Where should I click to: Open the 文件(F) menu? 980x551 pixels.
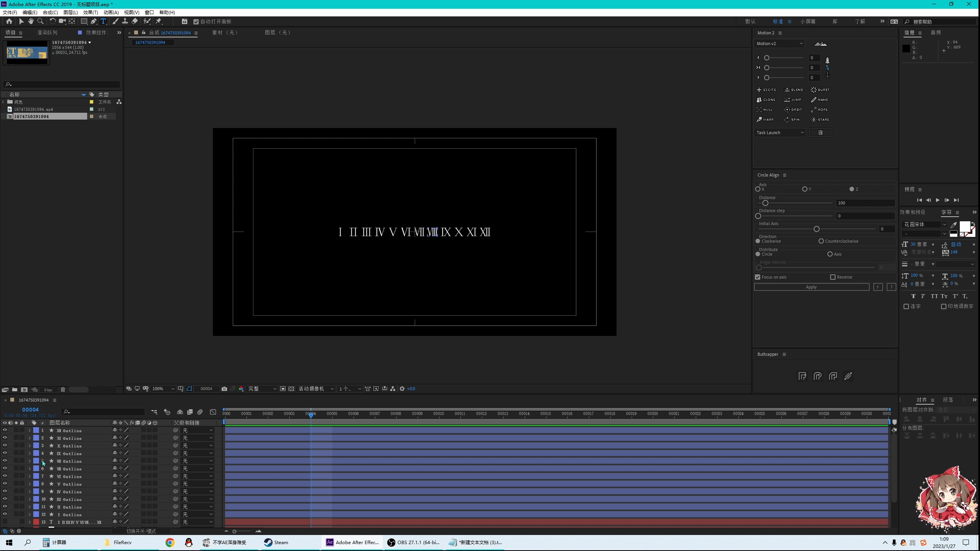[x=10, y=13]
